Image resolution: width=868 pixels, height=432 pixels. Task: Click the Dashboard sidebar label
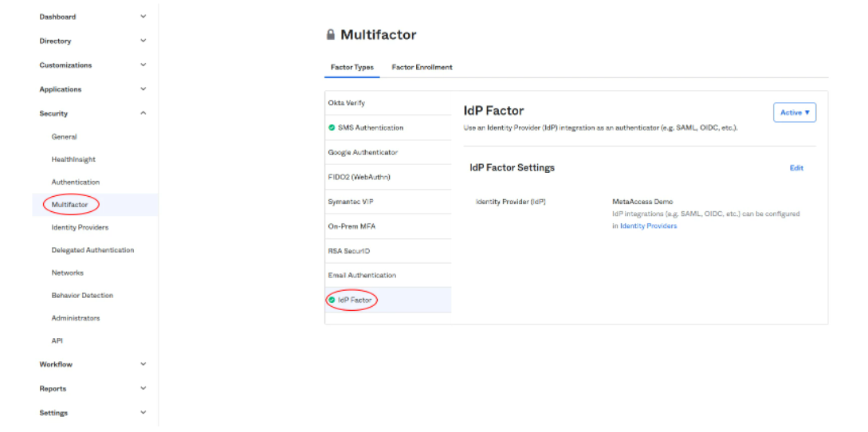57,17
